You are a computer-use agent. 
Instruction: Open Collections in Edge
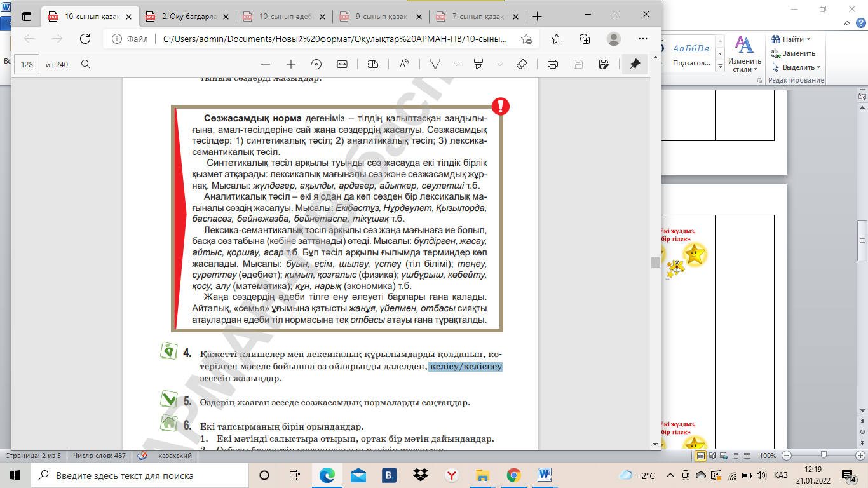(x=585, y=39)
